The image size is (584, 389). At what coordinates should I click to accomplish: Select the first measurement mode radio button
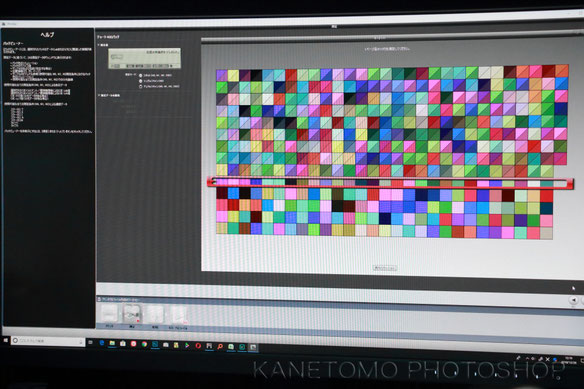pos(140,75)
